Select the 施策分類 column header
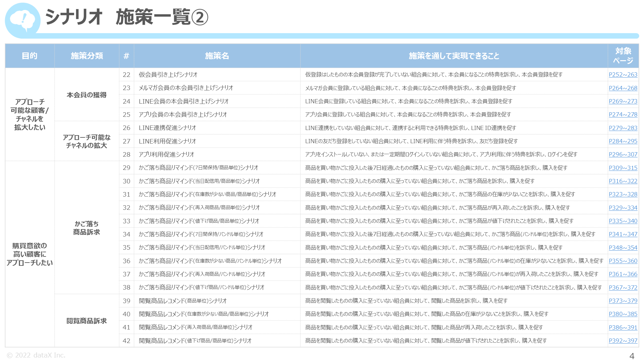 87,56
